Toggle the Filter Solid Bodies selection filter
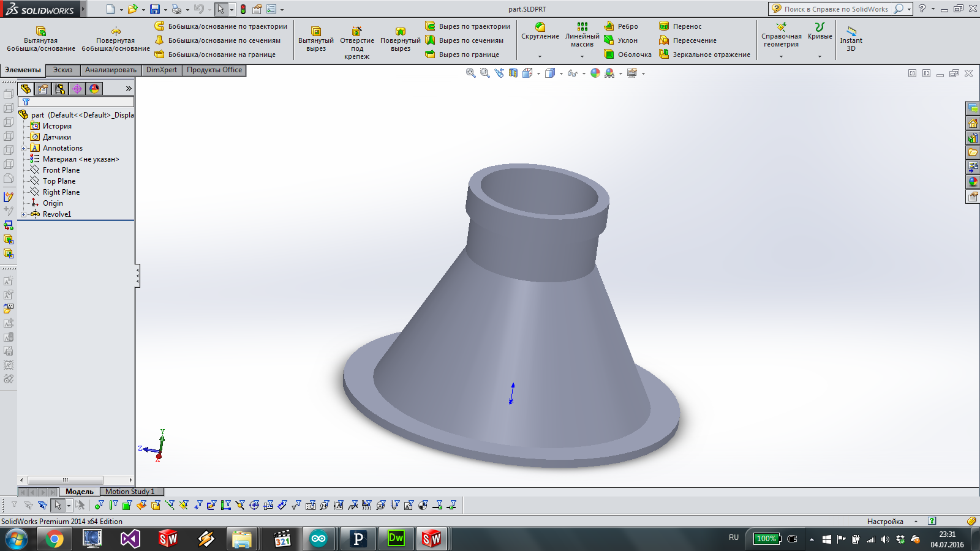Viewport: 980px width, 551px height. pos(156,505)
